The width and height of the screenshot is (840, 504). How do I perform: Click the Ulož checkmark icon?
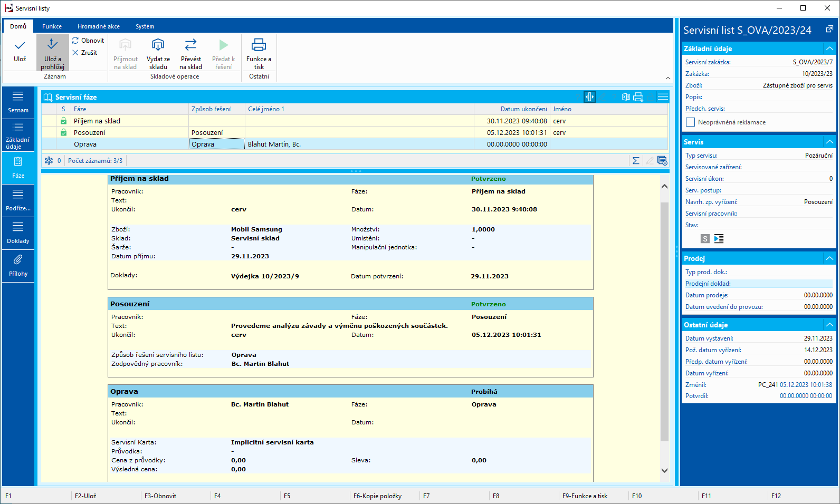point(20,46)
